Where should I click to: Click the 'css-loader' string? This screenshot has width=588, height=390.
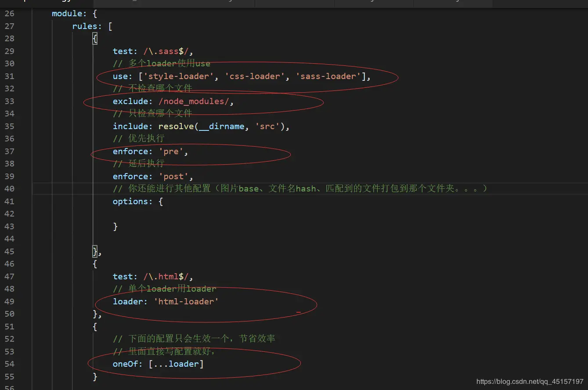point(255,76)
